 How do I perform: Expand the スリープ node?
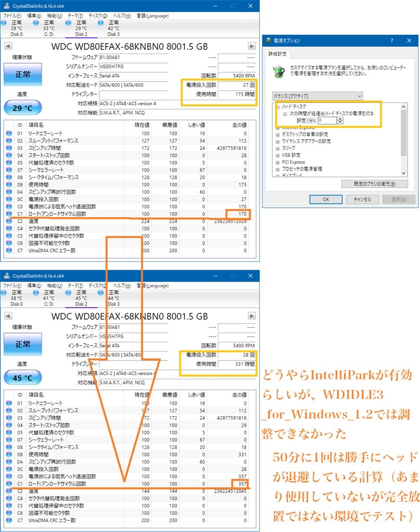(x=278, y=149)
